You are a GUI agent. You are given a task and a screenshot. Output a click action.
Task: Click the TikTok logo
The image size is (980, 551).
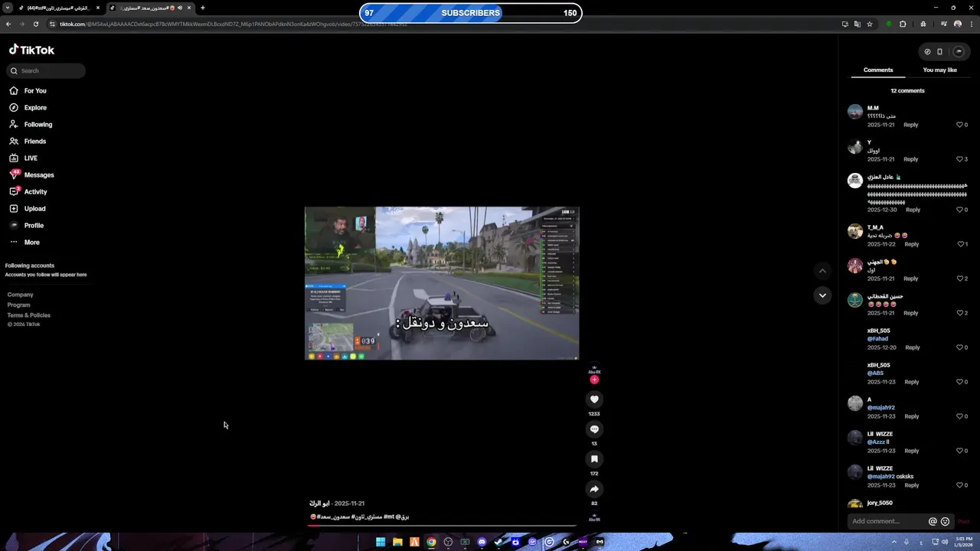click(31, 50)
